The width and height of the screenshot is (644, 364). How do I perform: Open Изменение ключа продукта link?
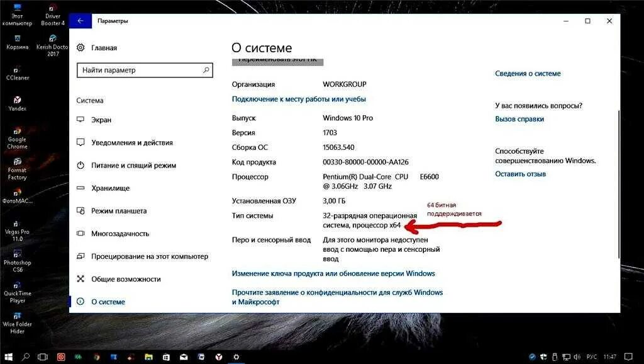pyautogui.click(x=333, y=273)
